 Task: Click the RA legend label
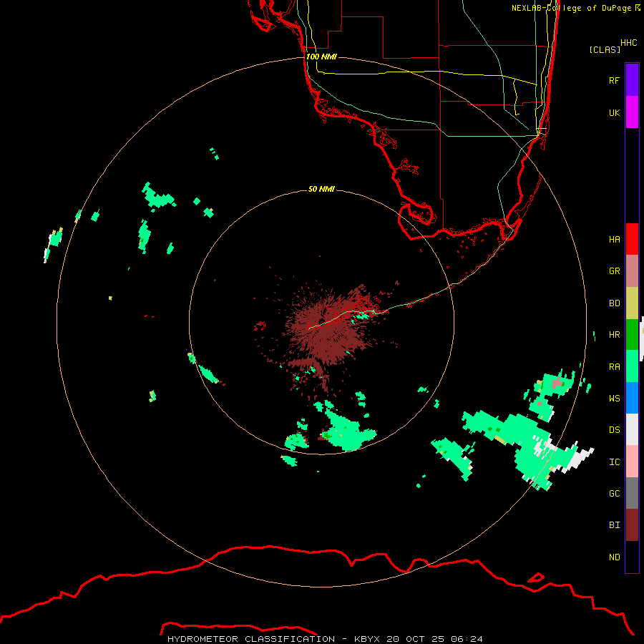click(x=614, y=366)
